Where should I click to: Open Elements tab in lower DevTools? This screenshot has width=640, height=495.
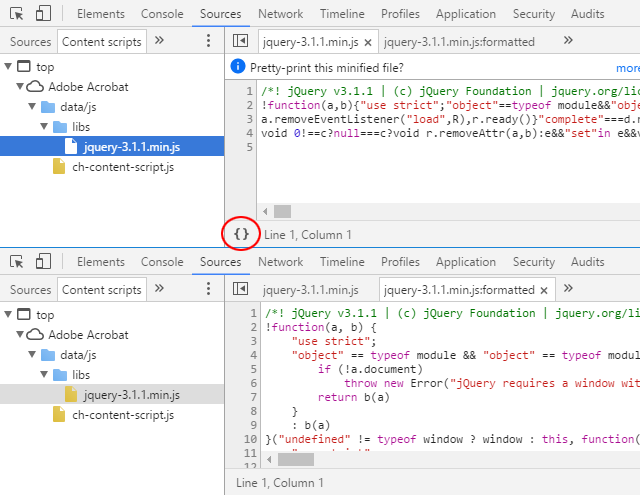pos(101,262)
